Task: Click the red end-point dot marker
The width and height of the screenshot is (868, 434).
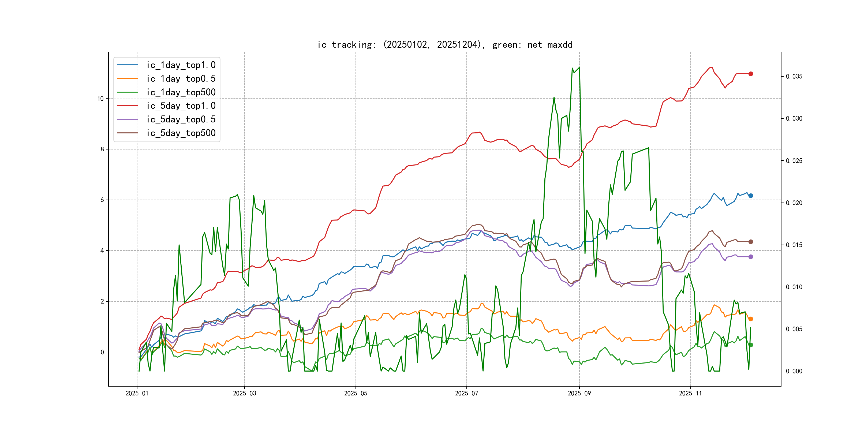Action: coord(751,74)
